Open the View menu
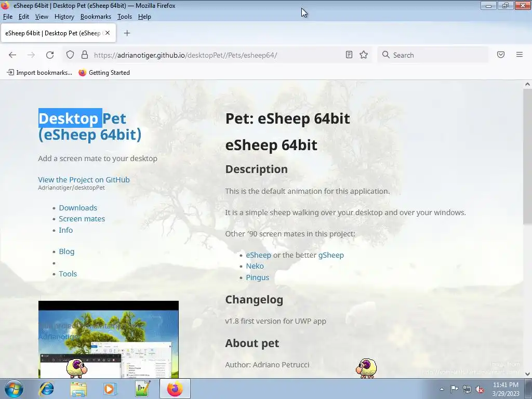This screenshot has width=532, height=399. (42, 17)
